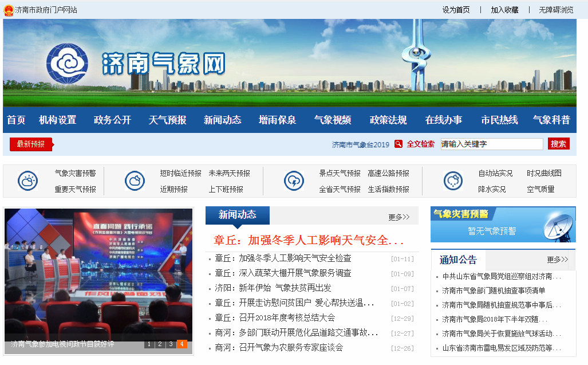Screen dimensions: 588x365
Task: Open the 气象视频 navigation menu item
Action: [333, 120]
